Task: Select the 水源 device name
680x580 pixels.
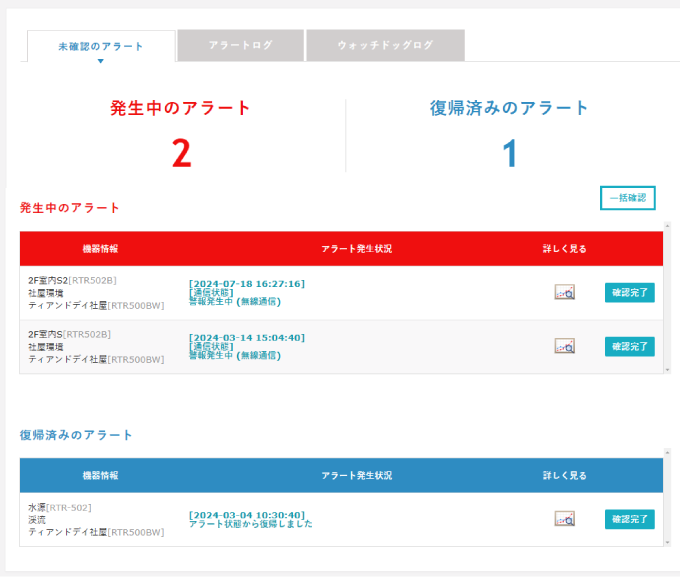Action: (37, 507)
